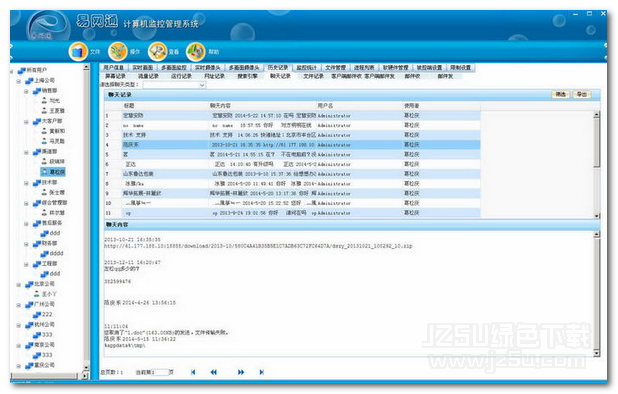
Task: Open the 帮助 (Help) toolbar icon
Action: (x=195, y=51)
